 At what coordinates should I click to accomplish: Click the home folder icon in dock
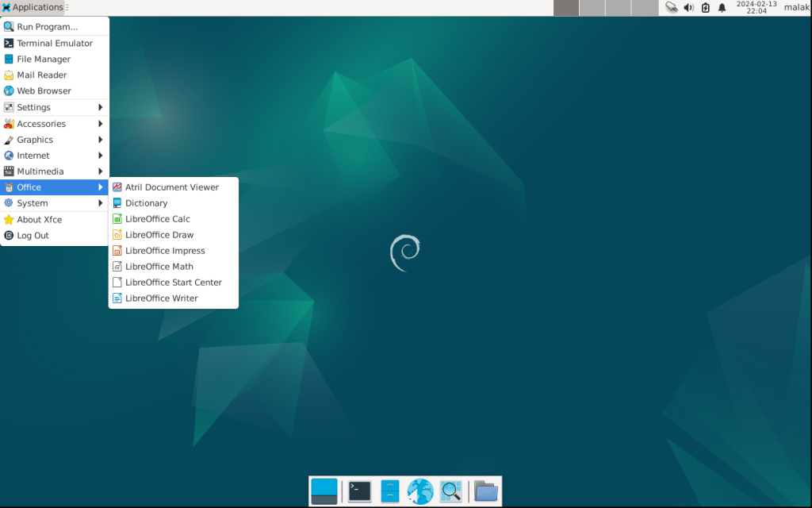pos(486,491)
